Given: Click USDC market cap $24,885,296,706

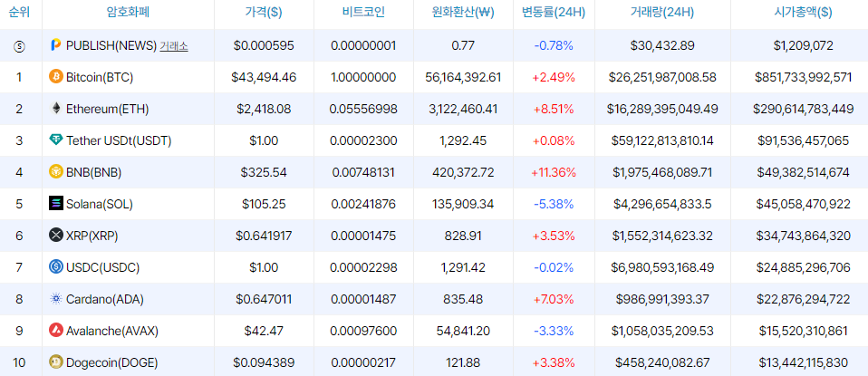Looking at the screenshot, I should [804, 268].
